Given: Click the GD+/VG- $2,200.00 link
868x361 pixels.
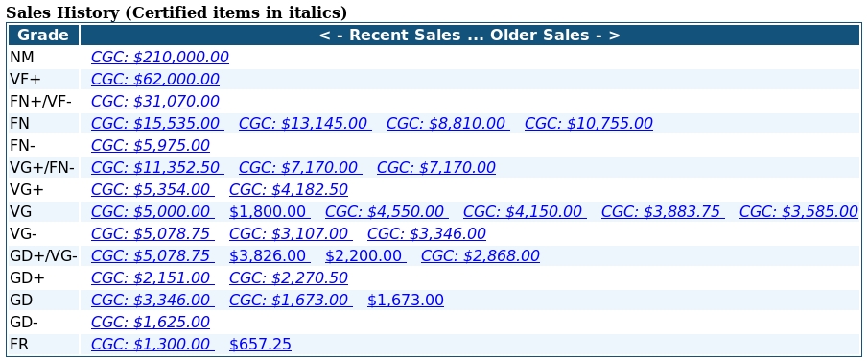Looking at the screenshot, I should click(365, 255).
